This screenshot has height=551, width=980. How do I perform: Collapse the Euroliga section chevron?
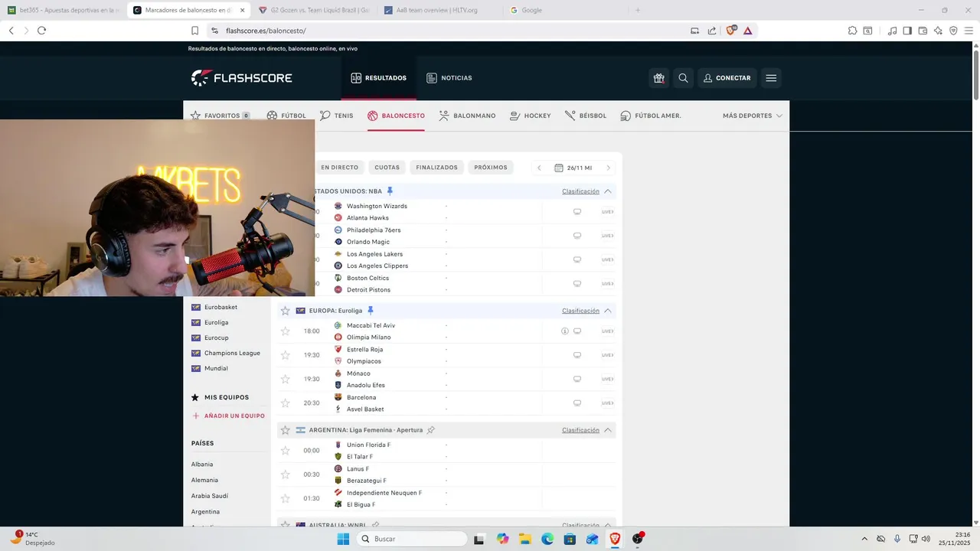(608, 311)
